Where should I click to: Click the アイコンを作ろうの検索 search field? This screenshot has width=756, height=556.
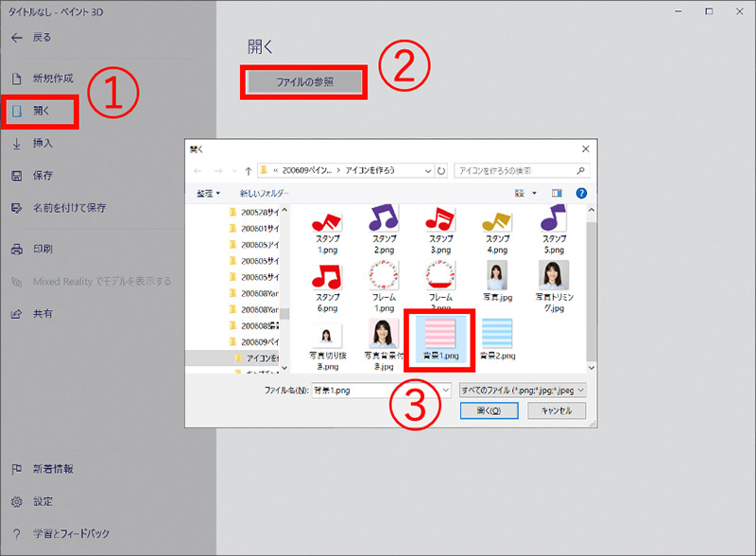click(x=515, y=171)
